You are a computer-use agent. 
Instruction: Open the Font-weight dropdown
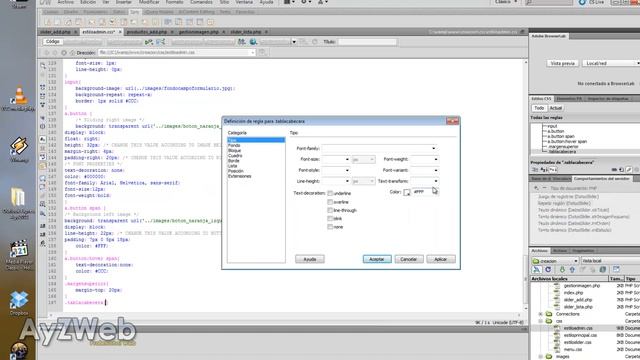436,160
